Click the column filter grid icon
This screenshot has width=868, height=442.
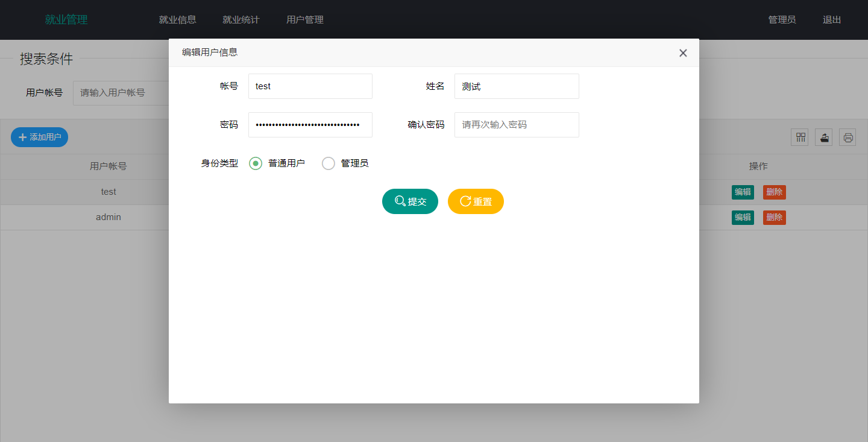point(800,137)
